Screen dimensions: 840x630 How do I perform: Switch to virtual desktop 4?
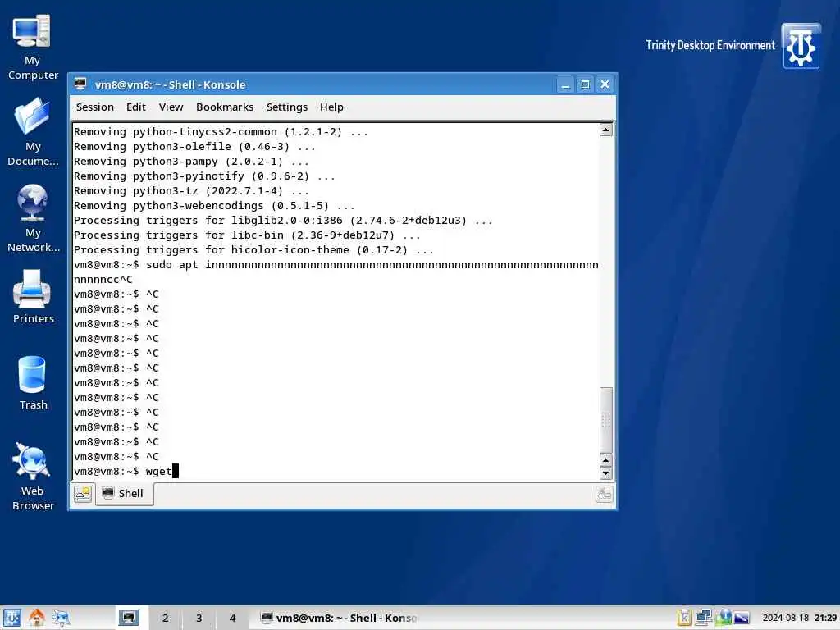[x=232, y=618]
